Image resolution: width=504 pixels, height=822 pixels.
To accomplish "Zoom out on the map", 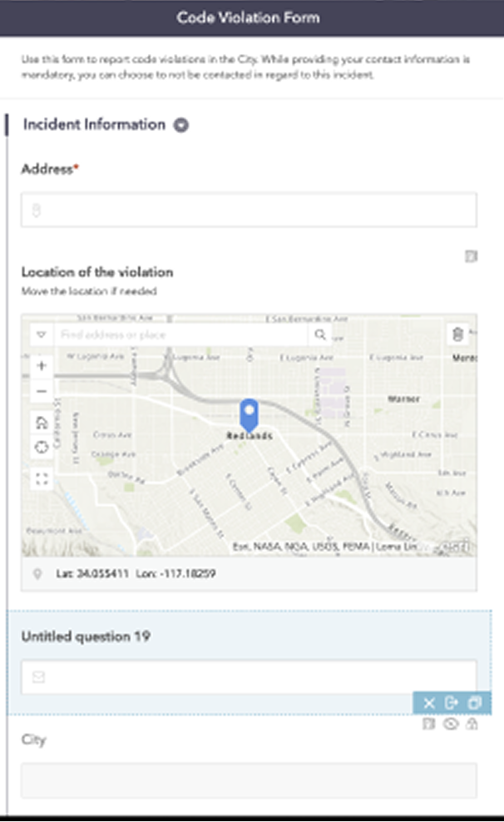I will 42,390.
